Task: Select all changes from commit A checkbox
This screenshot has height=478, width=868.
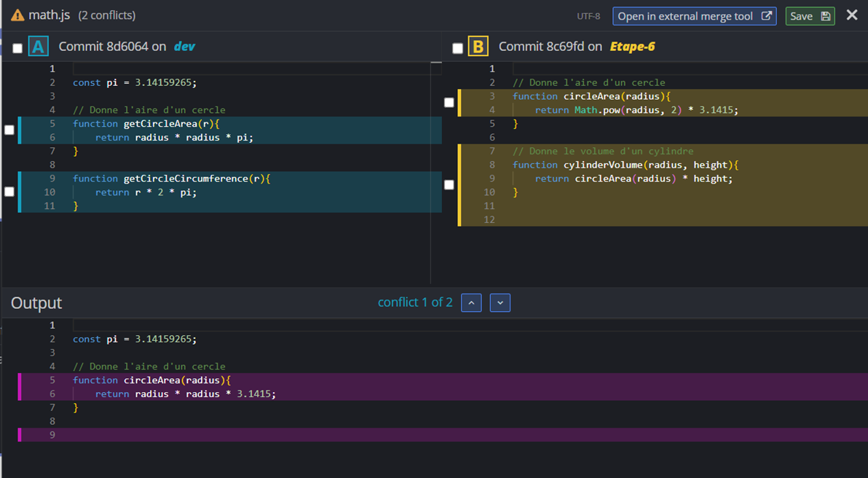Action: click(x=17, y=48)
